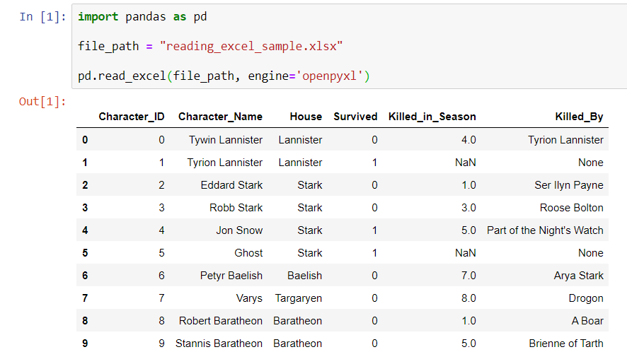Click the Tywin Lannister name cell
The width and height of the screenshot is (627, 364).
tap(226, 140)
